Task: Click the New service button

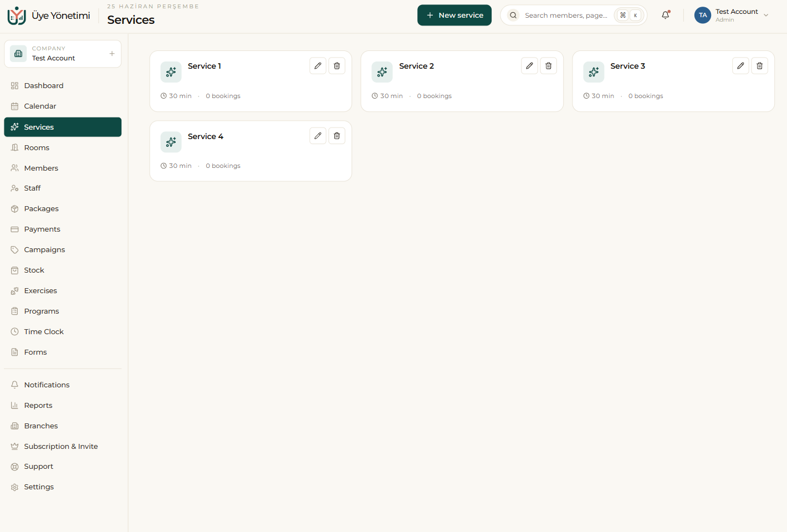Action: [x=454, y=15]
